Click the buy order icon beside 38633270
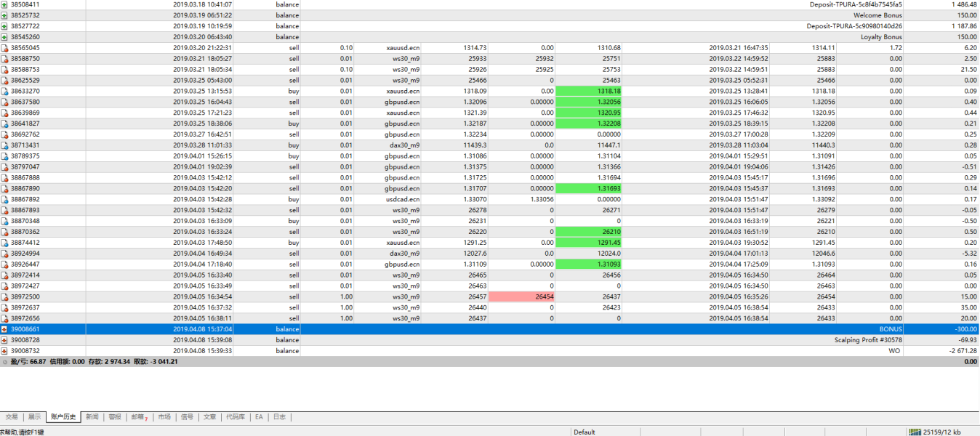This screenshot has height=436, width=980. 4,91
